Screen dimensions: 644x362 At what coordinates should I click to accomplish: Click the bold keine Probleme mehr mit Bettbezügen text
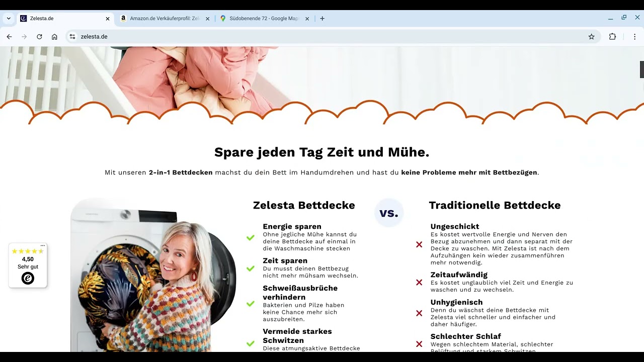tap(469, 172)
